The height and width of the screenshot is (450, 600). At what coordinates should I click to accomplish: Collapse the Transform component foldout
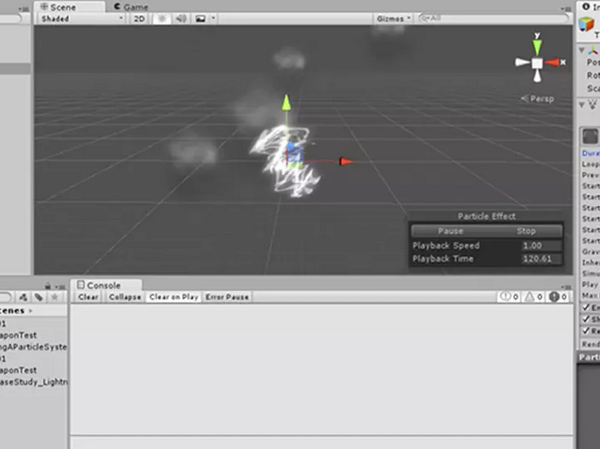click(x=582, y=50)
